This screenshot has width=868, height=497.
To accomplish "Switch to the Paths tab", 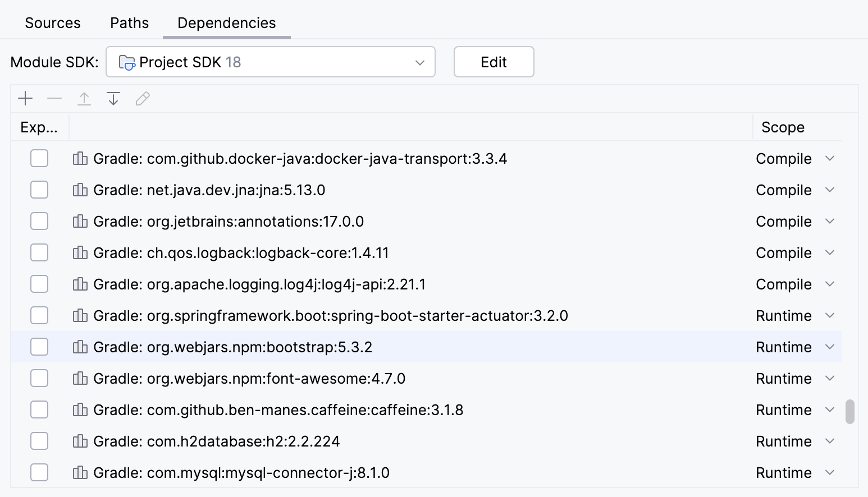I will (x=129, y=22).
